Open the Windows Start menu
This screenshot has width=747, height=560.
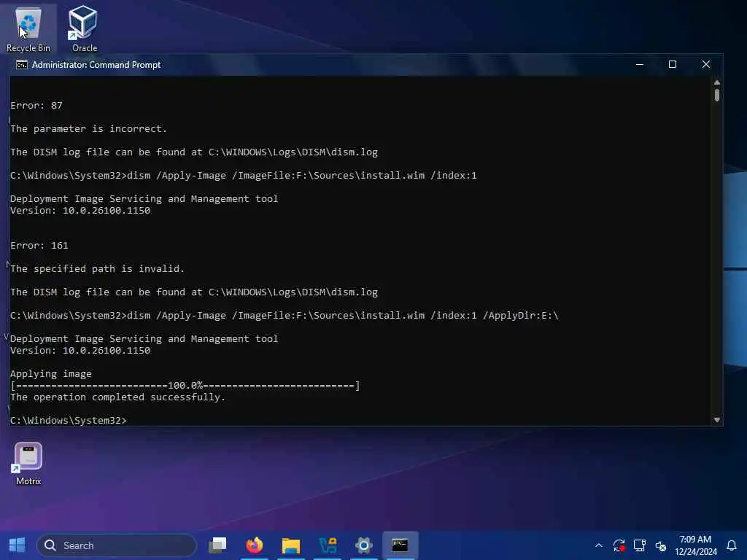(x=18, y=545)
